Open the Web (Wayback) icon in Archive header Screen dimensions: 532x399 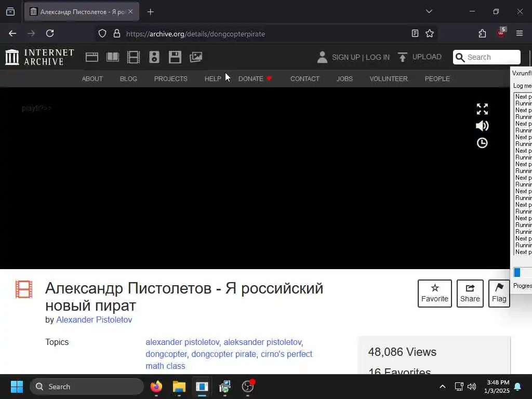(91, 57)
